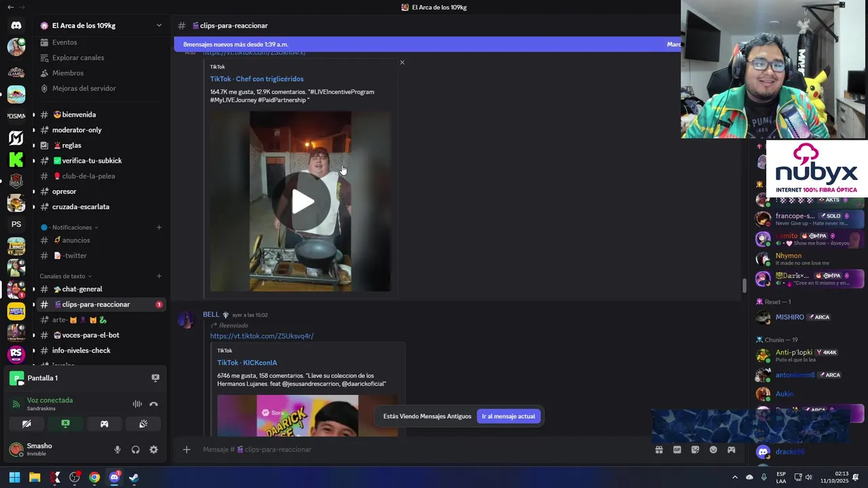Open TikTok · Chef con triglicéridos title link
Viewport: 868px width, 488px height.
(257, 79)
